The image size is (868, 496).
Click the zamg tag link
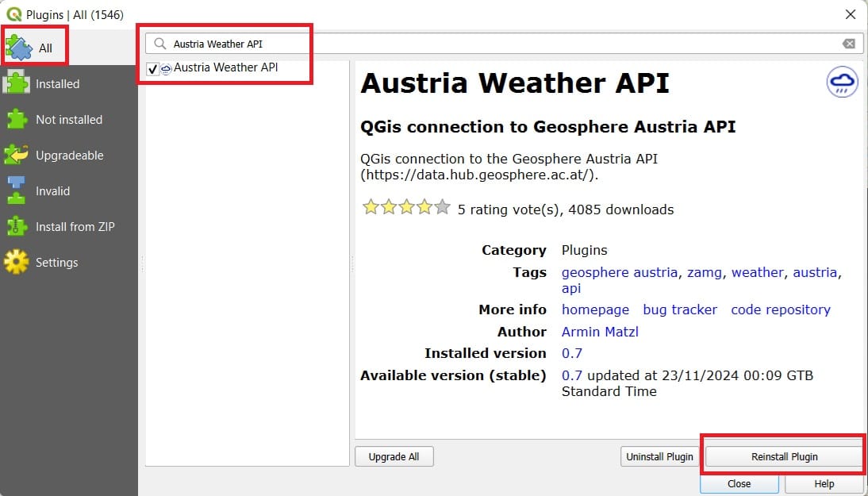[704, 272]
